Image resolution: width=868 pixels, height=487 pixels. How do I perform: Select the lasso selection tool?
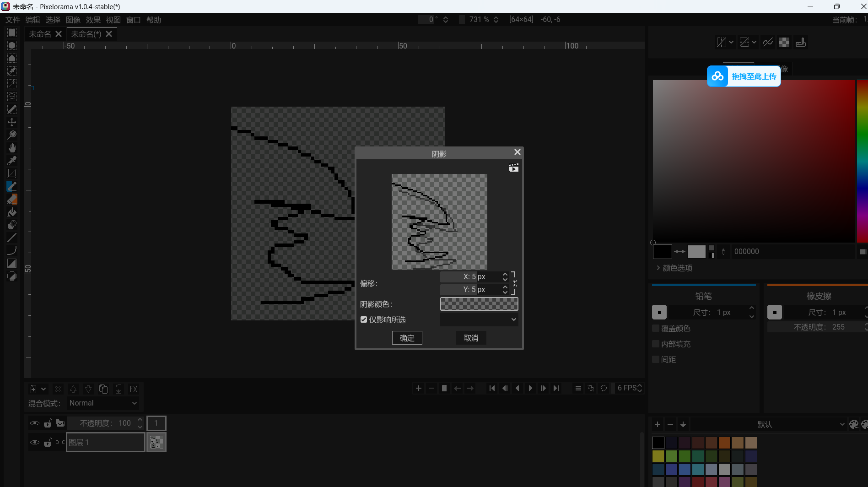click(12, 97)
